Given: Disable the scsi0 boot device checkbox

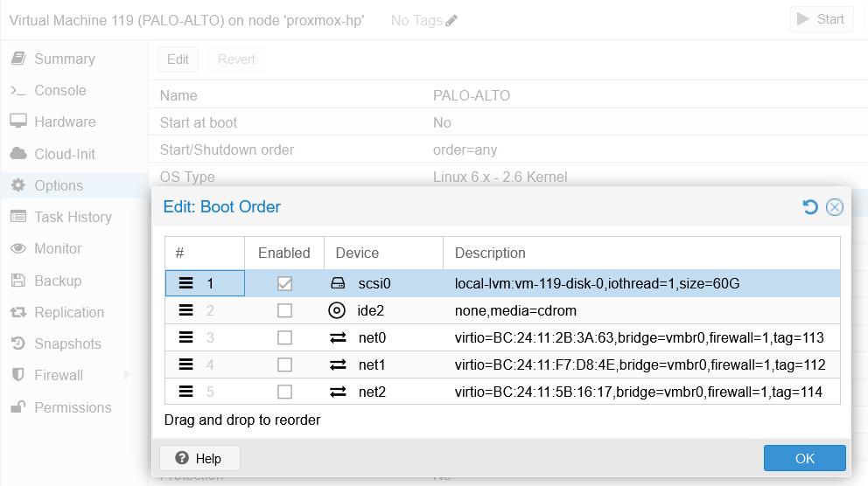Looking at the screenshot, I should click(284, 283).
